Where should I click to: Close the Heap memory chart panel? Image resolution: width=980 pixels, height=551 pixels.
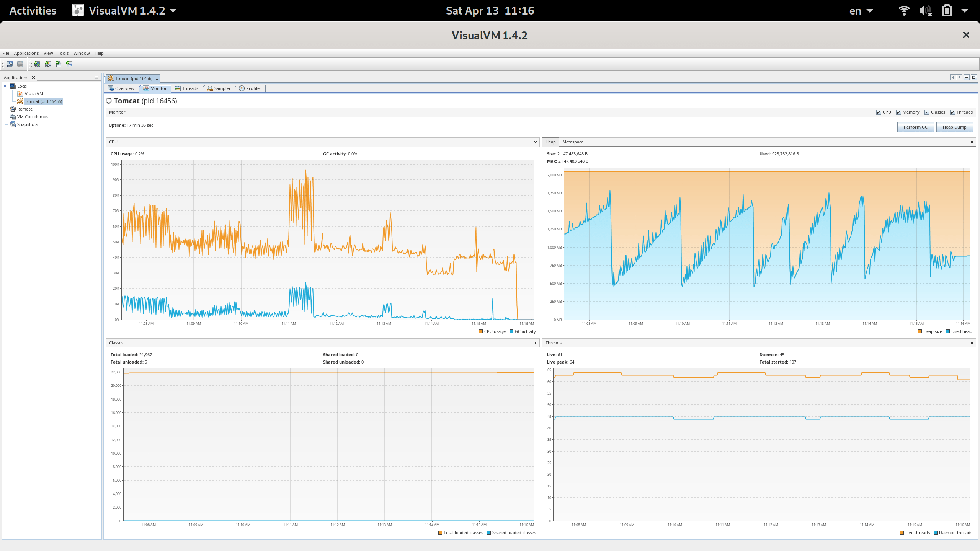point(972,142)
